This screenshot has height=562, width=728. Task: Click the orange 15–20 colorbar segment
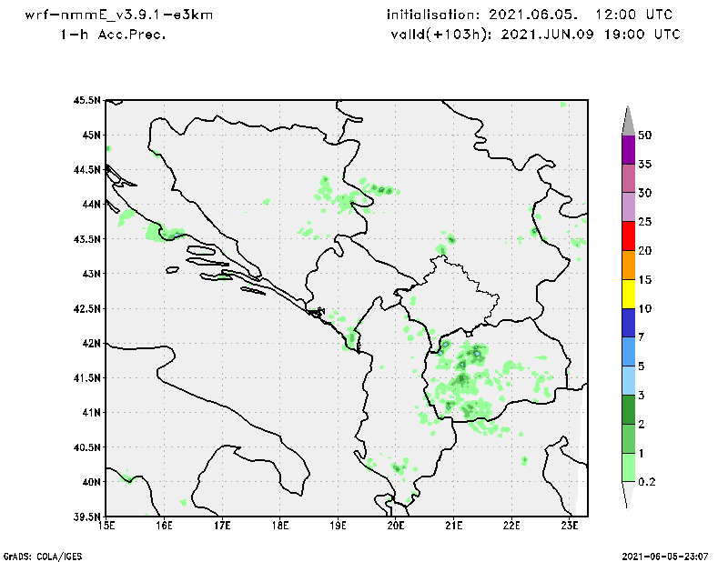[628, 266]
